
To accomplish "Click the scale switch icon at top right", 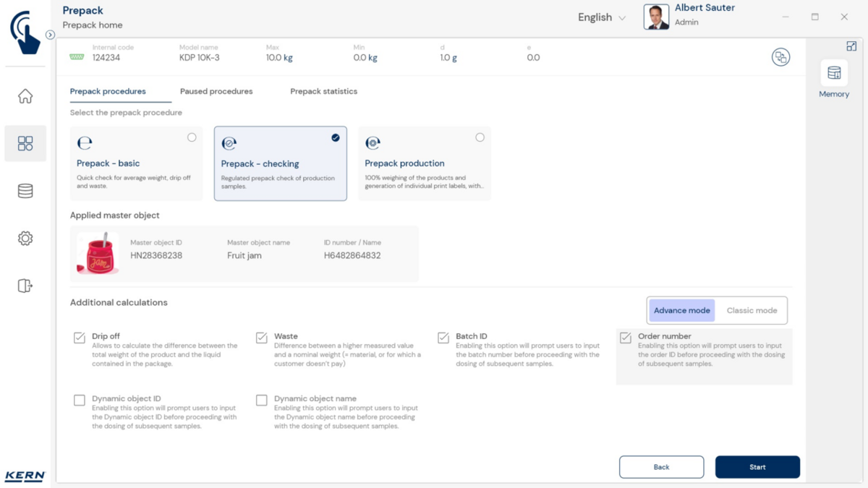I will [780, 57].
